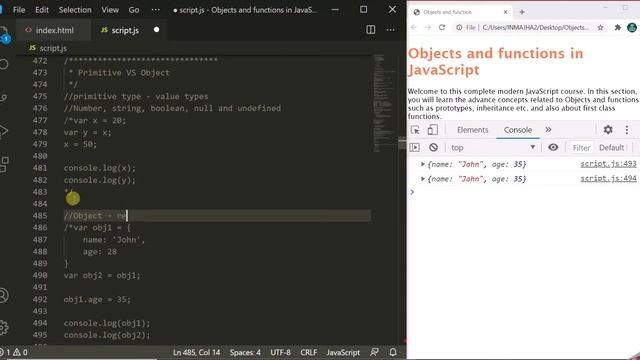Expand second logged object from script.js:494
Viewport: 640px width, 360px height.
422,179
